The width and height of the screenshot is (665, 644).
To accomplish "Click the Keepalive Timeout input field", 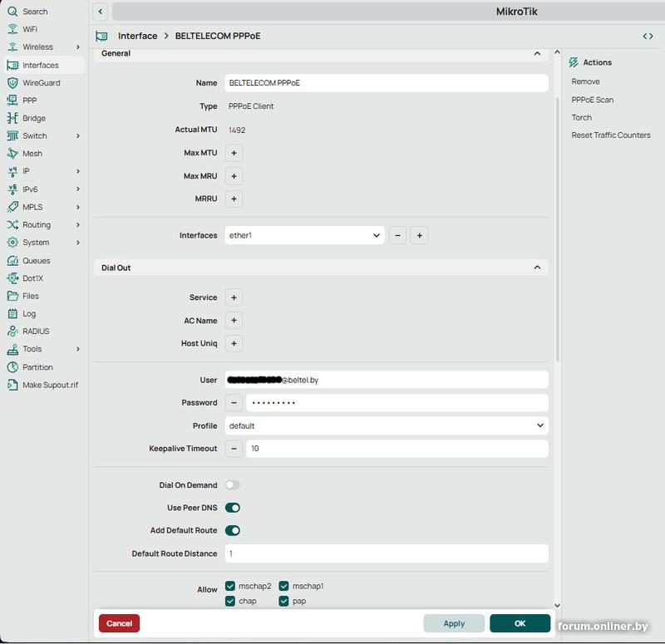I will [397, 449].
